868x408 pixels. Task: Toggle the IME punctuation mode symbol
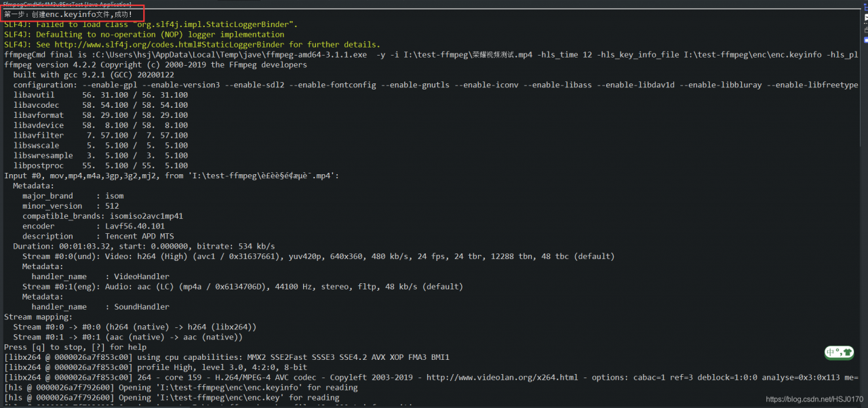tap(839, 352)
